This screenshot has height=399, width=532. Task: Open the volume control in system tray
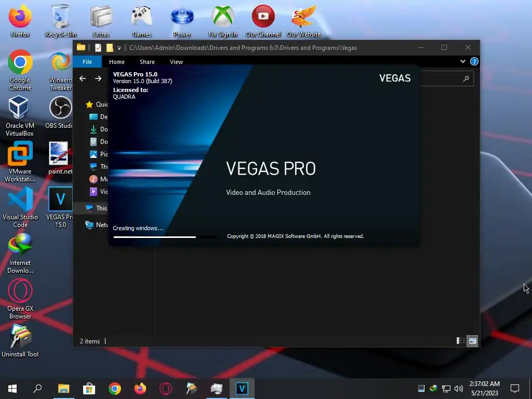click(459, 389)
